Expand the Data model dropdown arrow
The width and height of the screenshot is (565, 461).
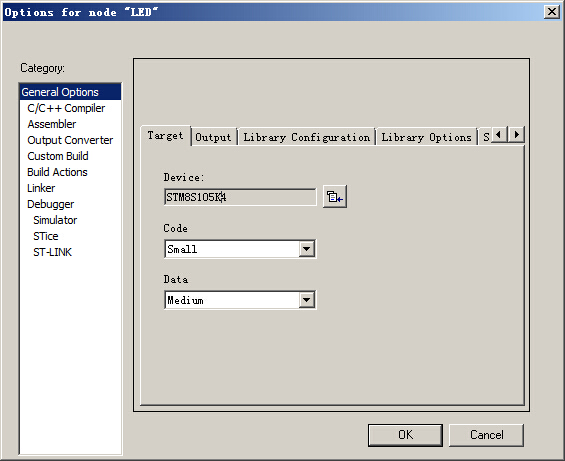click(307, 300)
